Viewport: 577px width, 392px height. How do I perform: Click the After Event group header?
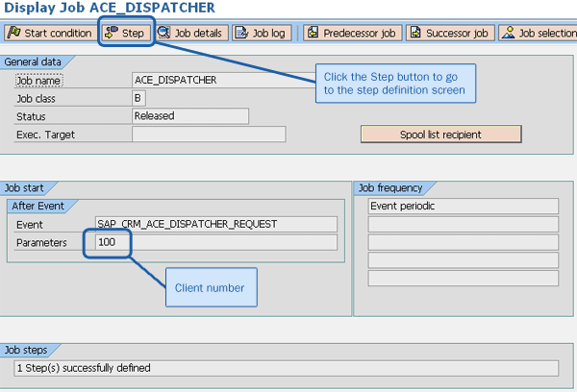pos(38,206)
